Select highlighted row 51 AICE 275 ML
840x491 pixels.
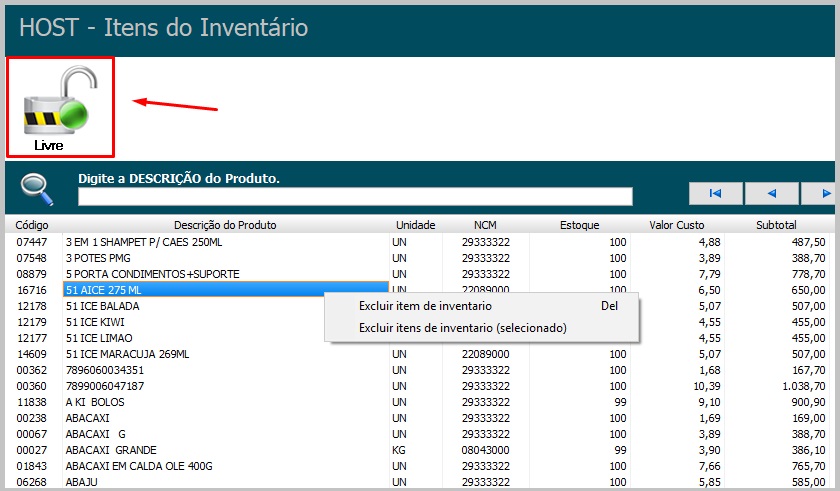pyautogui.click(x=225, y=290)
